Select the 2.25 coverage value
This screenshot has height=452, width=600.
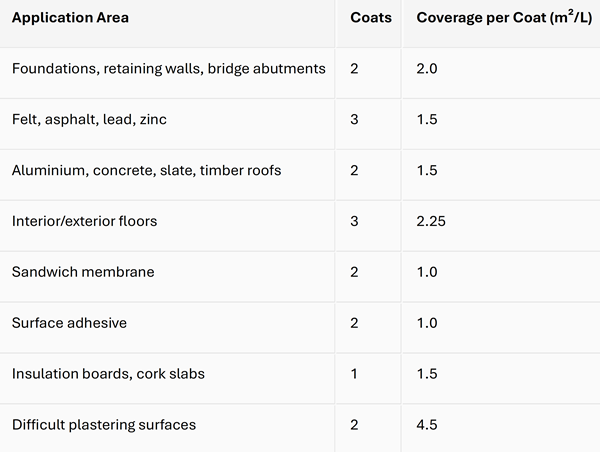point(431,221)
